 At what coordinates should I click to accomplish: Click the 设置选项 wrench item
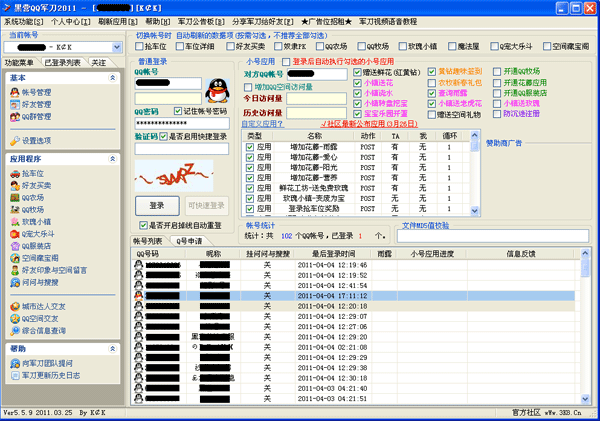[36, 141]
